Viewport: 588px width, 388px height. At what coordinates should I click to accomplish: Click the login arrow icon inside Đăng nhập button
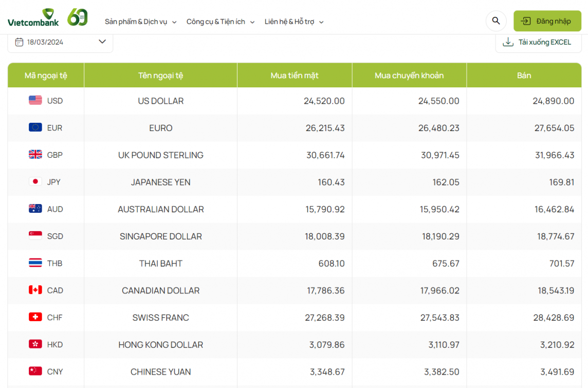click(525, 21)
